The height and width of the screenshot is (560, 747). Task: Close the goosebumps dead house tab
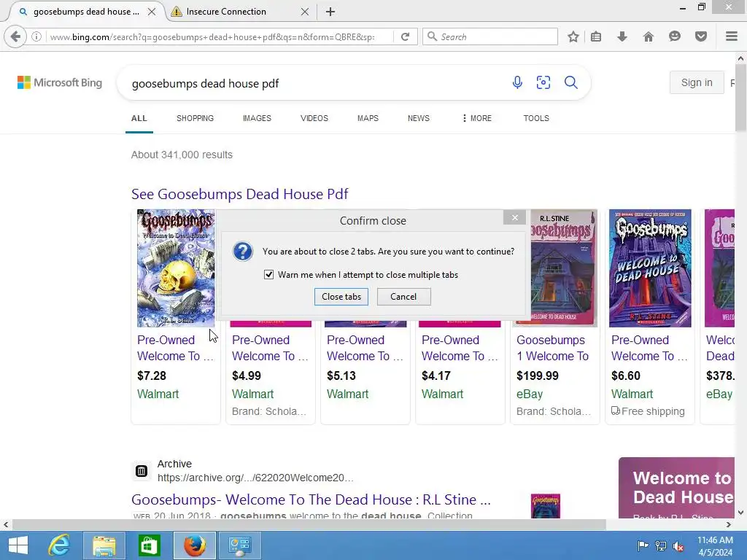[152, 12]
